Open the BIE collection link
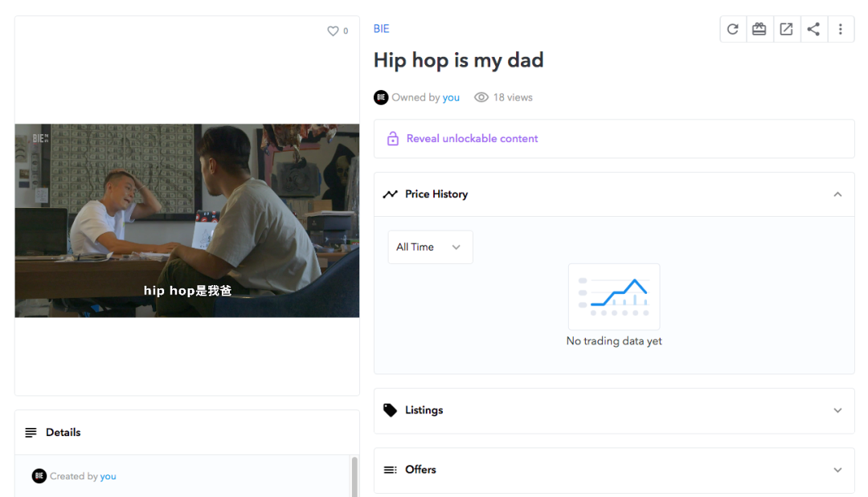This screenshot has height=497, width=868. tap(382, 29)
